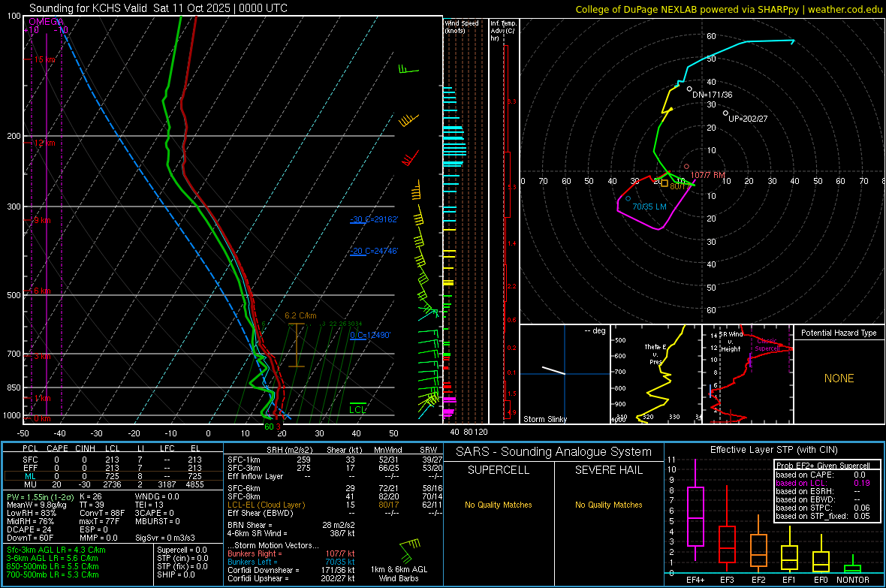Click the SRH (m2/s2) column header
The height and width of the screenshot is (588, 886).
point(290,450)
